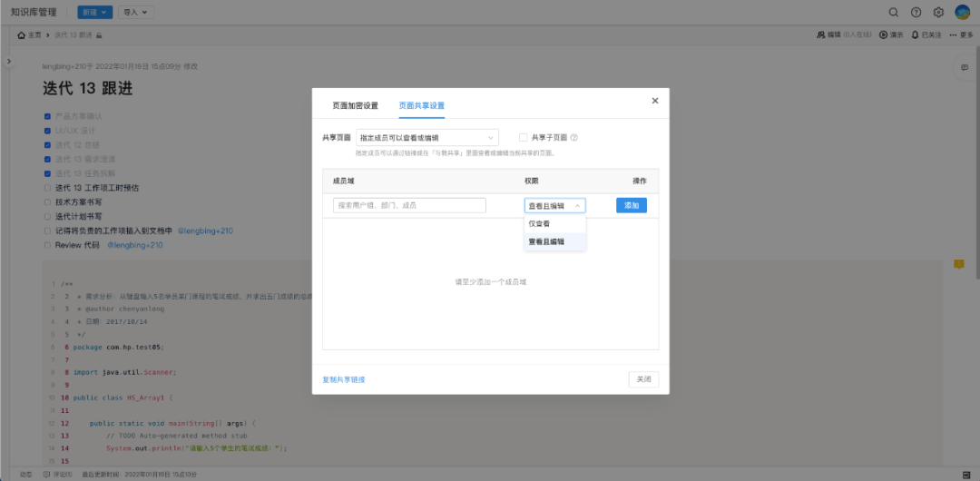Open the comments bubble icon at right edge
Screen dimensions: 980x481
pyautogui.click(x=965, y=67)
